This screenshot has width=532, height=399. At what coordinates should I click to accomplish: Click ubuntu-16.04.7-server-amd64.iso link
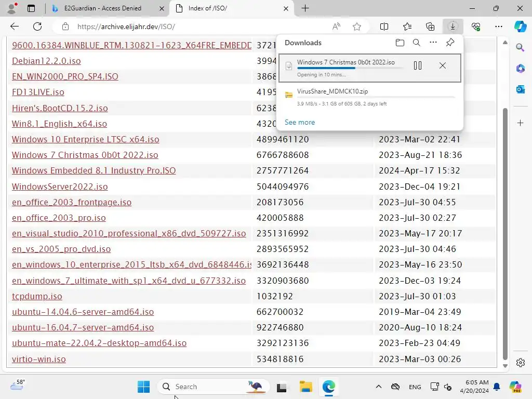coord(83,327)
